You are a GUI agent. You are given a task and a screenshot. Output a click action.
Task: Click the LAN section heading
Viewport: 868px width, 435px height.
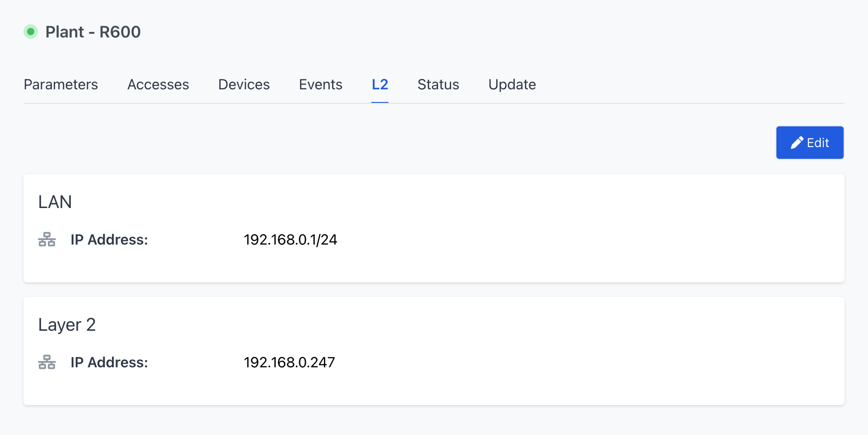click(x=55, y=202)
